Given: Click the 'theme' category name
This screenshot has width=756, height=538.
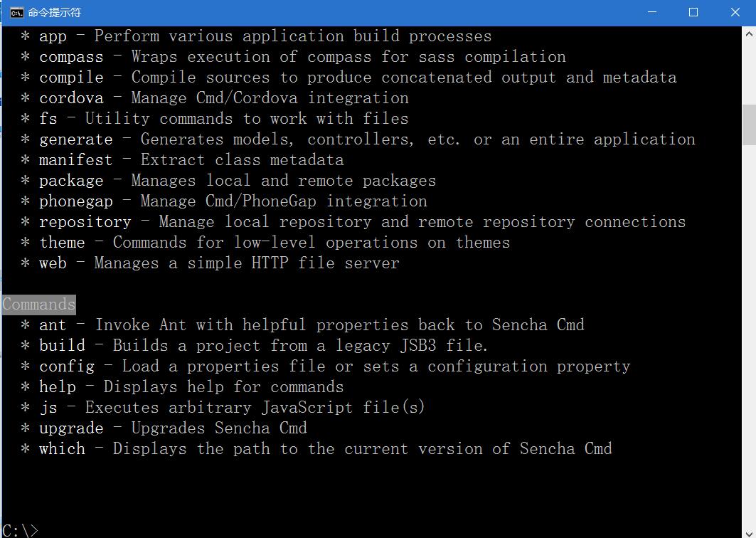Looking at the screenshot, I should (62, 242).
